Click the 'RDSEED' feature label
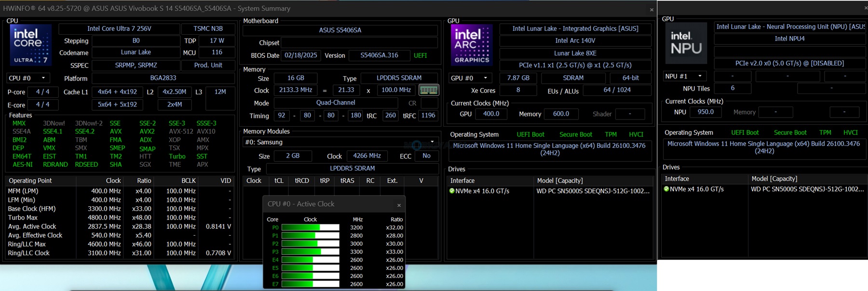Screen dimensions: 868x291 tap(86, 165)
